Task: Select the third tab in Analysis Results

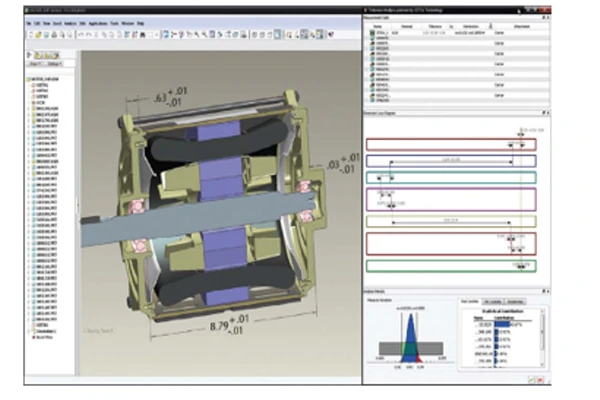Action: pyautogui.click(x=516, y=300)
